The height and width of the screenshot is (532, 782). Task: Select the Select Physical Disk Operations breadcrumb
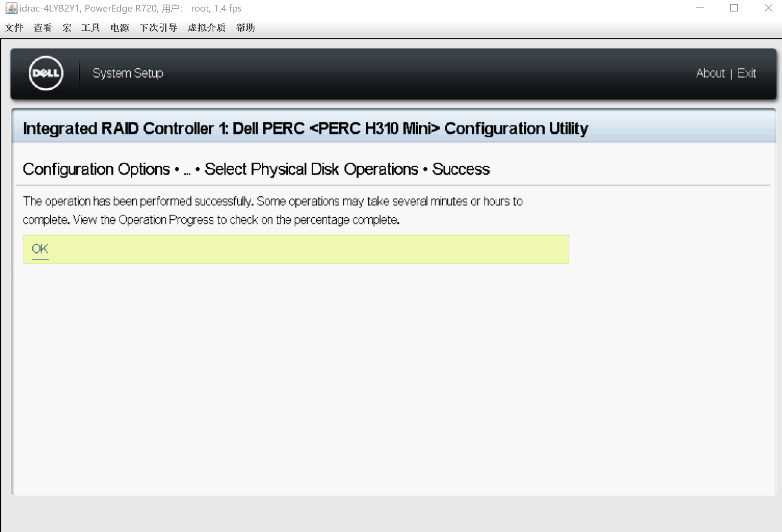click(x=311, y=169)
